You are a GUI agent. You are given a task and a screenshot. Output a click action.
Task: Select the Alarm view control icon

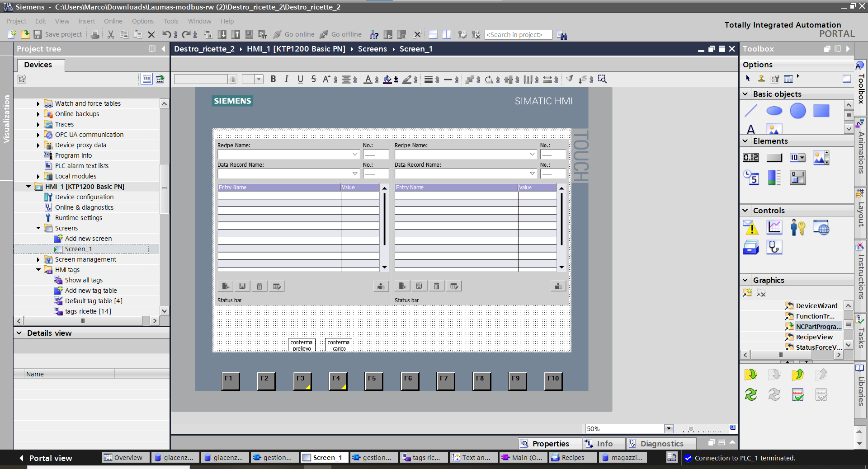751,228
